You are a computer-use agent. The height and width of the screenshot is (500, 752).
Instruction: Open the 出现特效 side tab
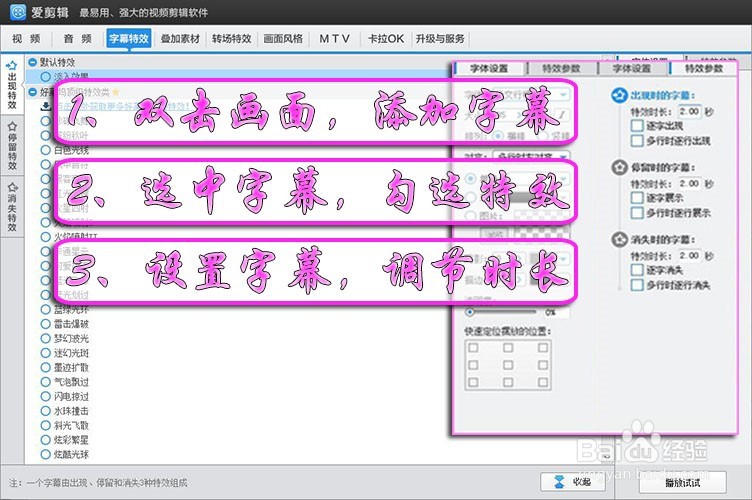(12, 85)
